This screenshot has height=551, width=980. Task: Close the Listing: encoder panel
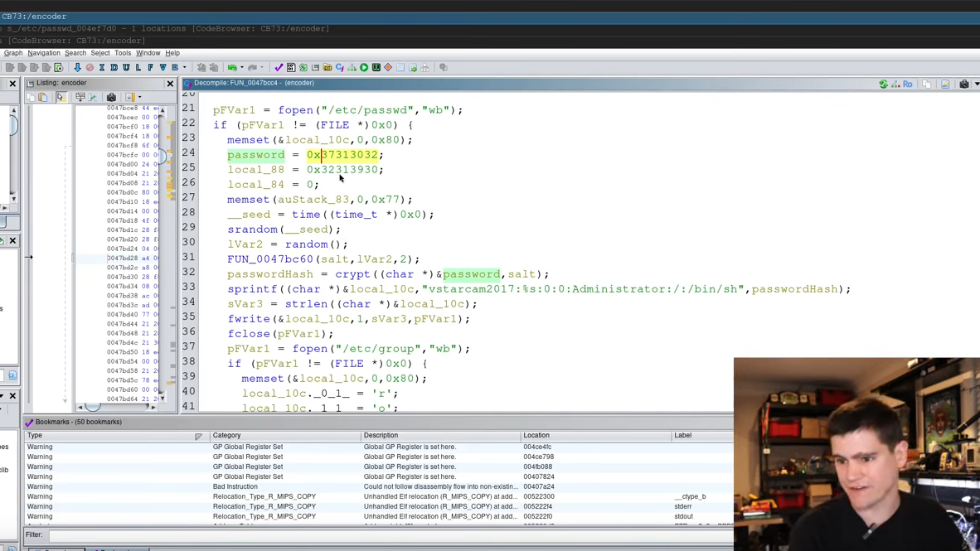[x=170, y=84]
